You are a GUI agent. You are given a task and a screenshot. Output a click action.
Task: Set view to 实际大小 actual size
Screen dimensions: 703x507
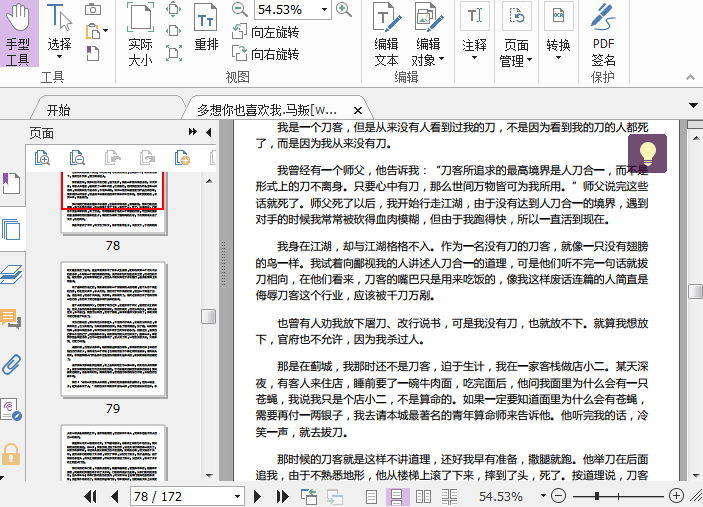(141, 35)
